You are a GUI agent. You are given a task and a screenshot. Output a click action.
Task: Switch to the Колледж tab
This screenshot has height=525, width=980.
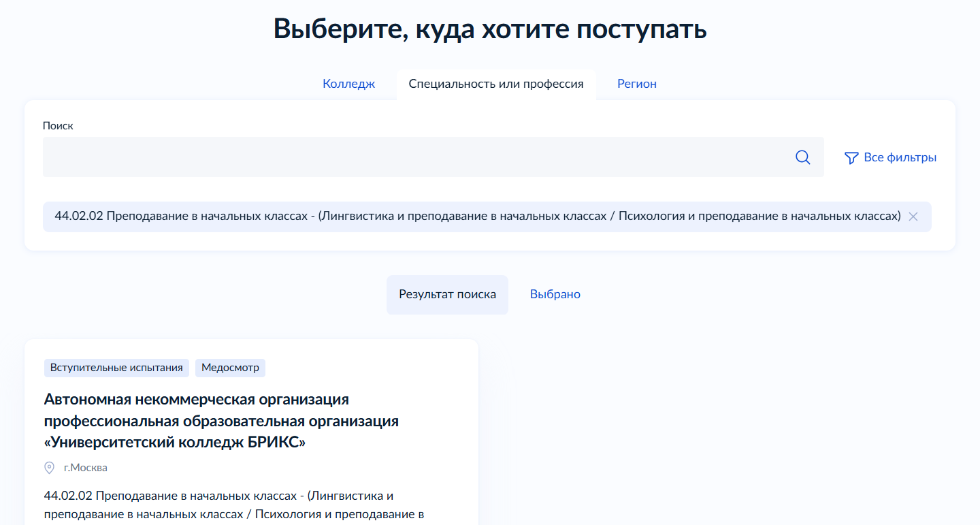point(348,84)
